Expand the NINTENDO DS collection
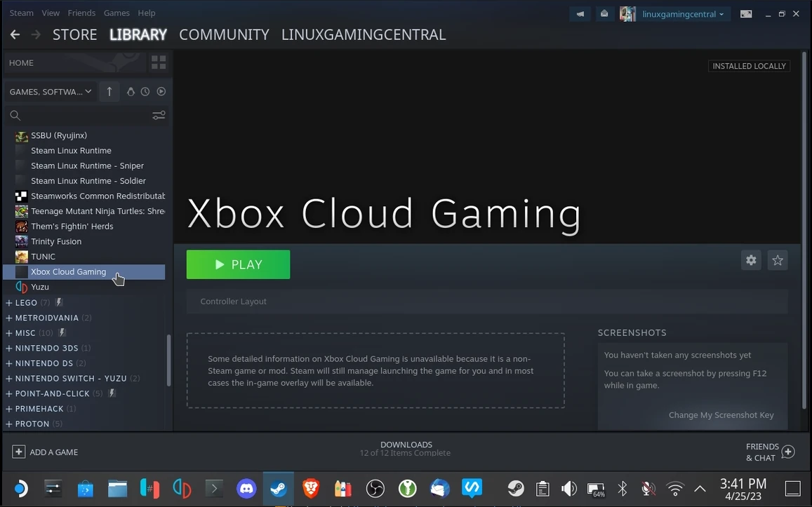The height and width of the screenshot is (507, 812). click(x=9, y=363)
